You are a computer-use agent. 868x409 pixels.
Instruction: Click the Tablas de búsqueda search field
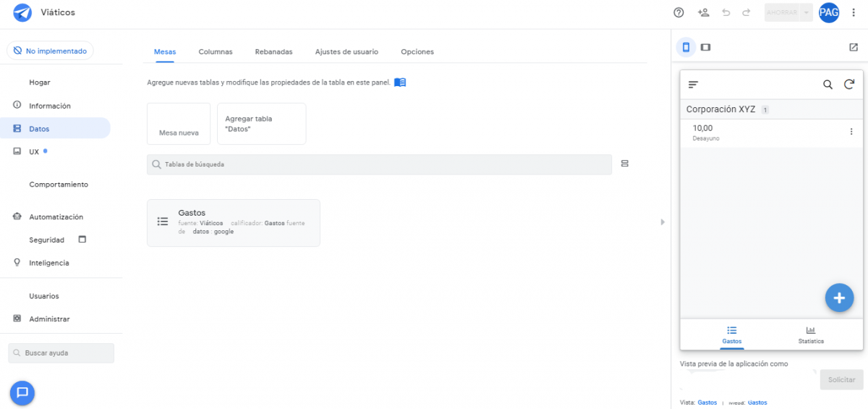pos(380,164)
